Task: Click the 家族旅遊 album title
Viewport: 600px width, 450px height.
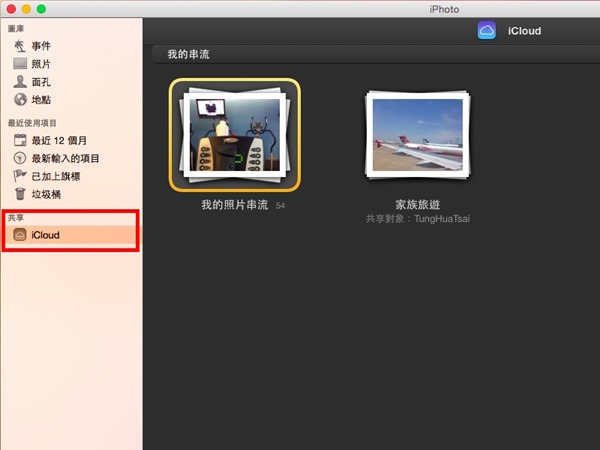Action: pos(417,205)
